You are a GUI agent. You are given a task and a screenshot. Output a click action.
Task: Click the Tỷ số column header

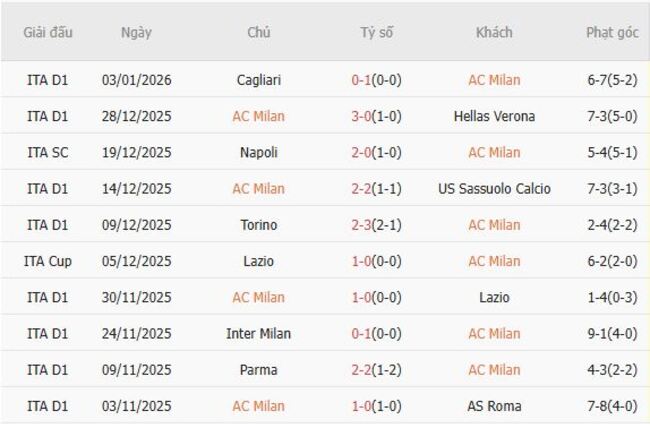tap(376, 32)
